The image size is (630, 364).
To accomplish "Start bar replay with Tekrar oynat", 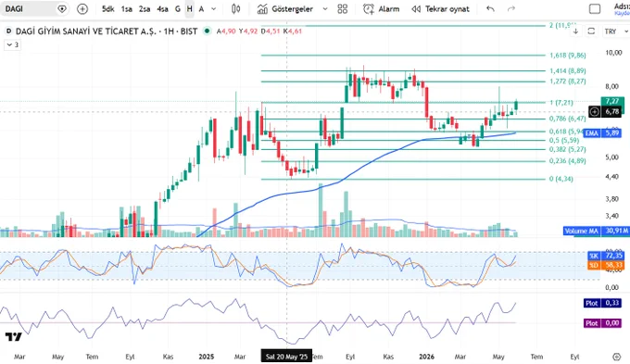I will coord(440,9).
